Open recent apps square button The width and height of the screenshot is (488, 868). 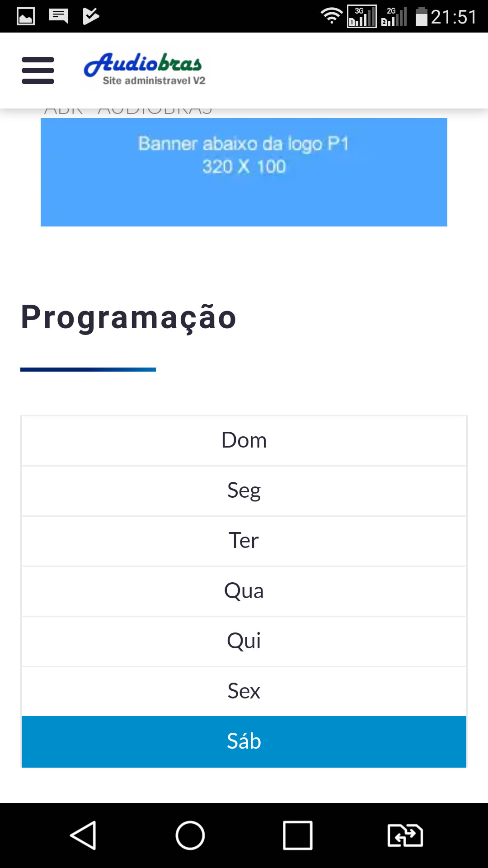298,835
